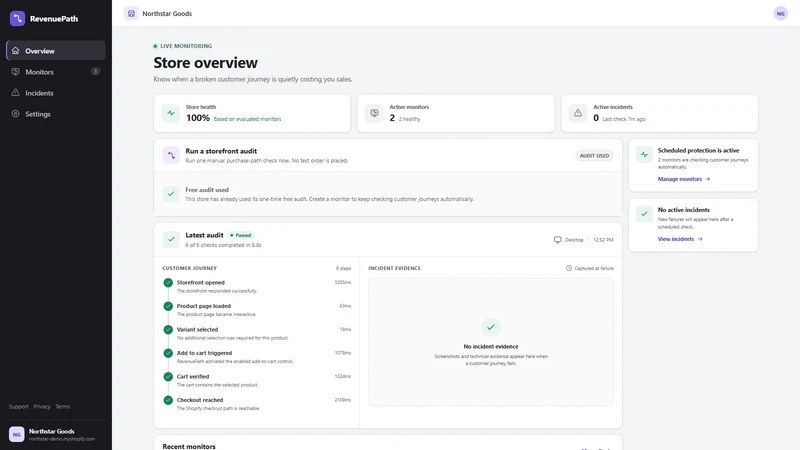The width and height of the screenshot is (800, 450).
Task: Follow the View incidents link
Action: (680, 239)
